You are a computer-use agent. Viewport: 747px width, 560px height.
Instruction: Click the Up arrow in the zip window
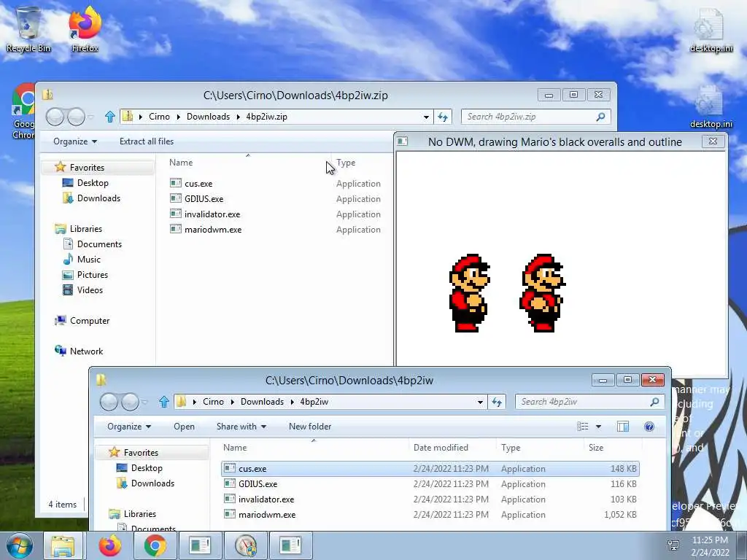(110, 117)
